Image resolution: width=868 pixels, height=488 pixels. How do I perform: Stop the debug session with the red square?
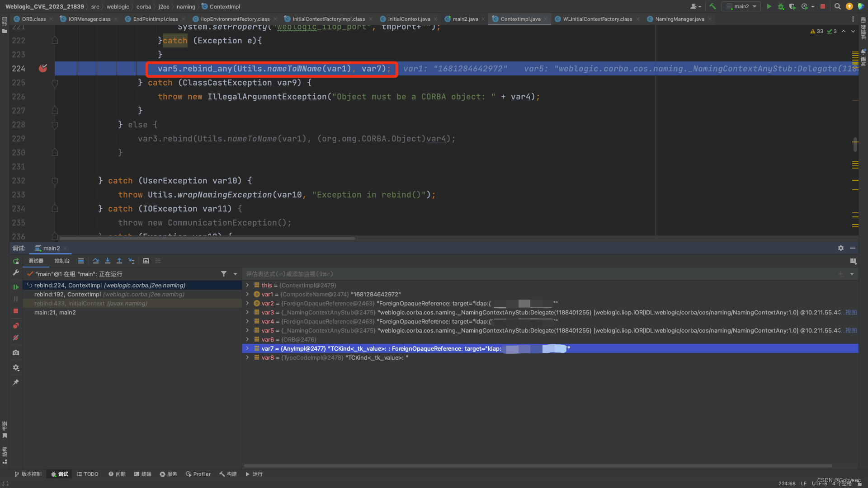tap(16, 311)
